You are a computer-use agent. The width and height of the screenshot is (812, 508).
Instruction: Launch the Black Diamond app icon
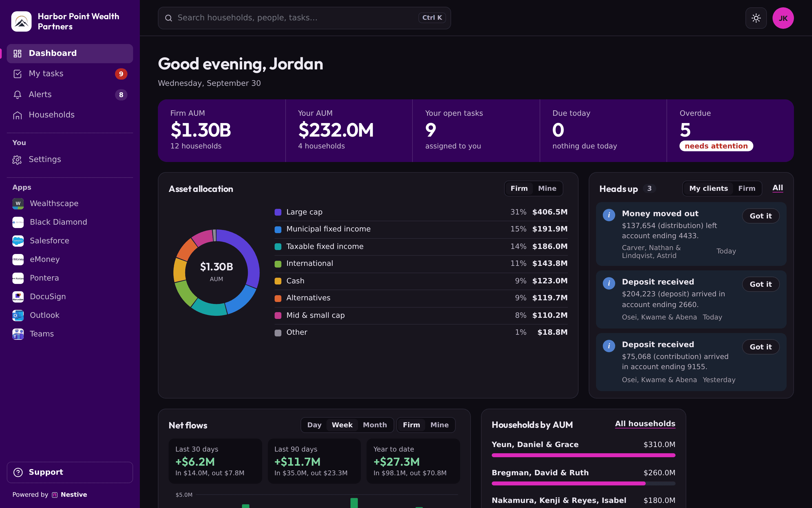point(18,222)
